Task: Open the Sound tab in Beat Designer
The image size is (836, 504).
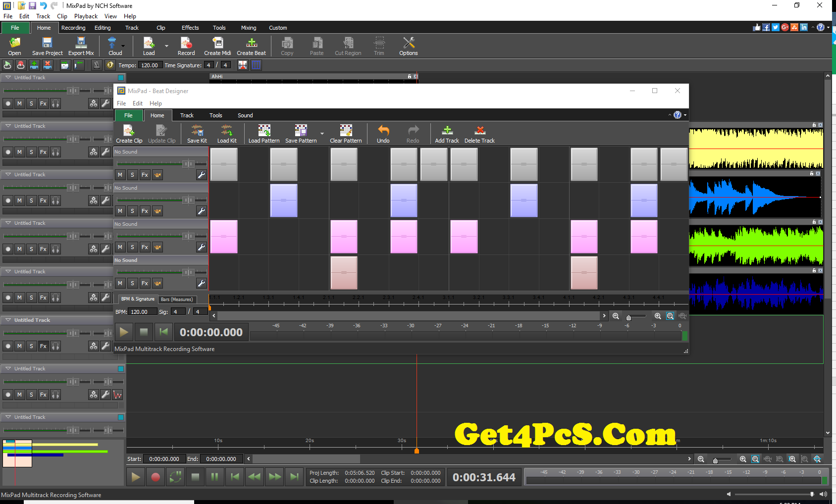Action: coord(245,115)
